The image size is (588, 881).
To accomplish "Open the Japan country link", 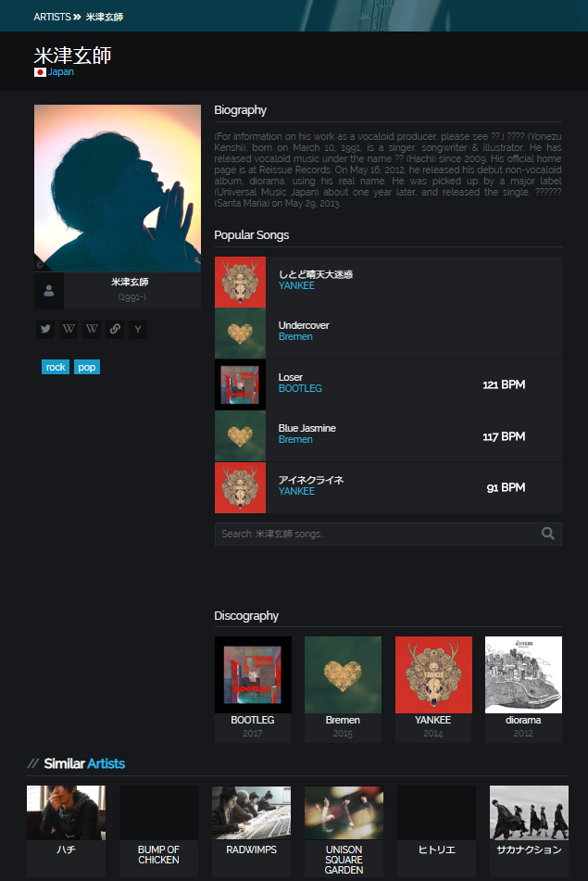I will pyautogui.click(x=61, y=72).
